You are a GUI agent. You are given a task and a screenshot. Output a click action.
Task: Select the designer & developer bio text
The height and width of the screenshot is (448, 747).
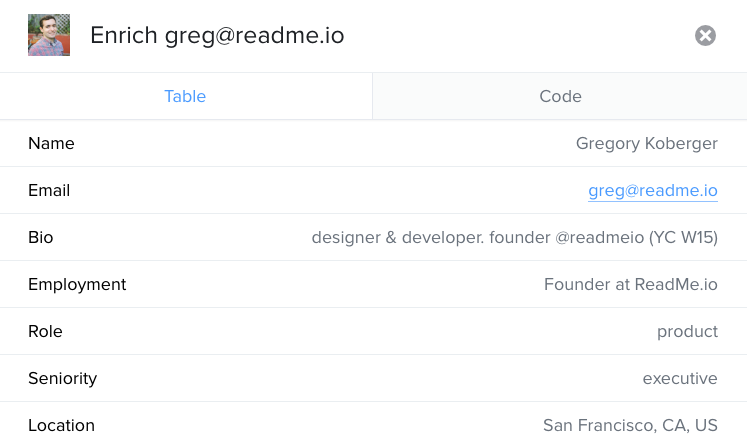[x=515, y=237]
